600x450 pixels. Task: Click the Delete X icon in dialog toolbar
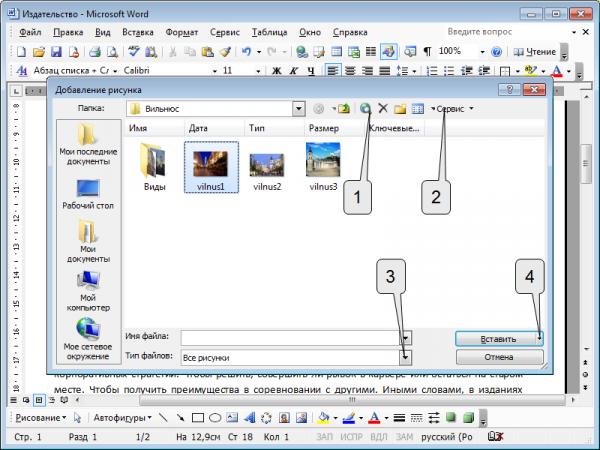tap(383, 109)
